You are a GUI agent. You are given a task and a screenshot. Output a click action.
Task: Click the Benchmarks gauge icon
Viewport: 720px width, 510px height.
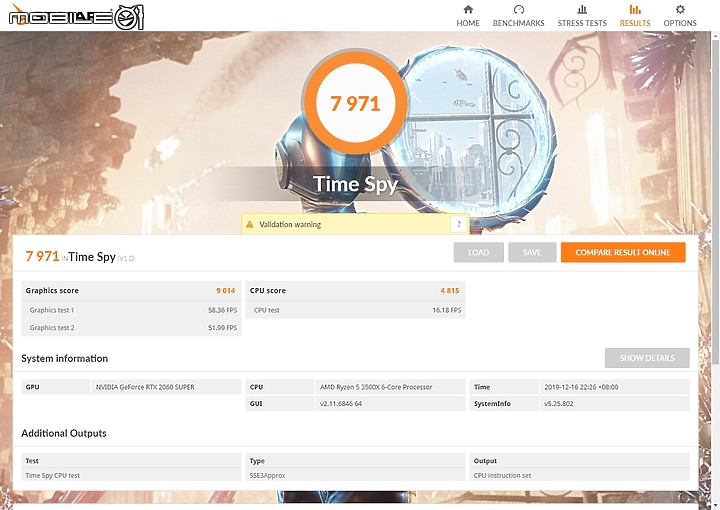(518, 9)
